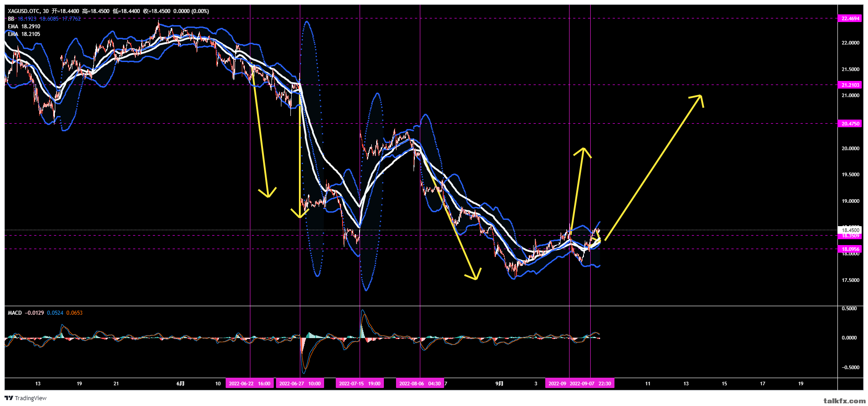Select the BB indicator legend label

coord(11,19)
